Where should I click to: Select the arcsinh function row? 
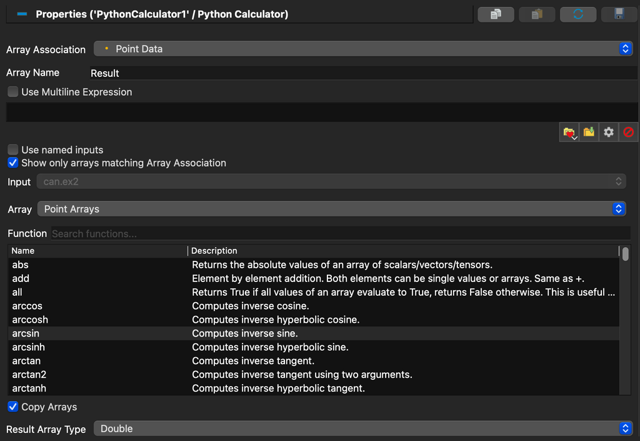click(x=313, y=347)
